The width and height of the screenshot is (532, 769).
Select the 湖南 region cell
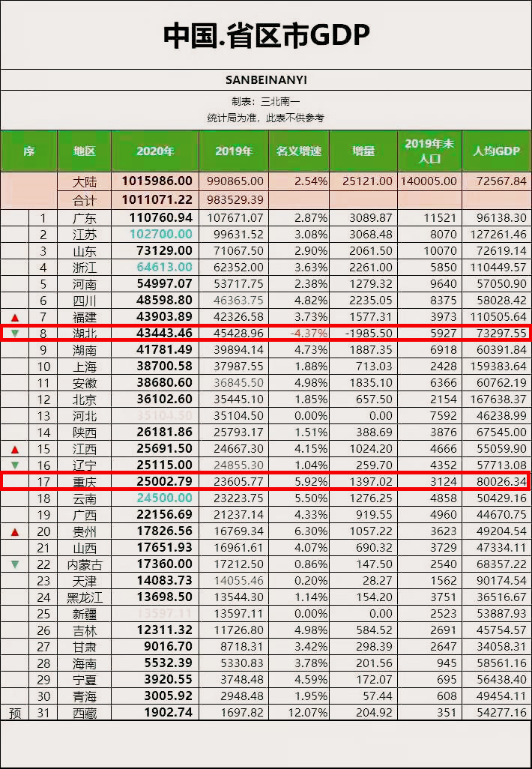coord(85,350)
